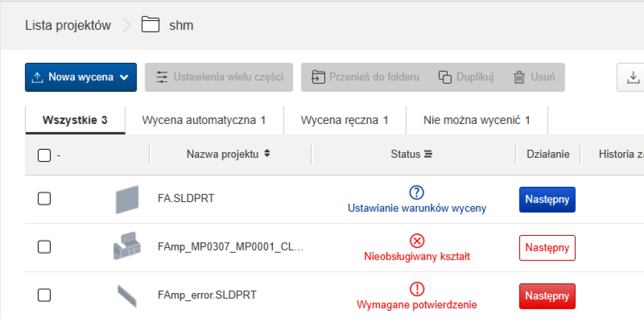Click the shm folder icon in breadcrumb

150,25
